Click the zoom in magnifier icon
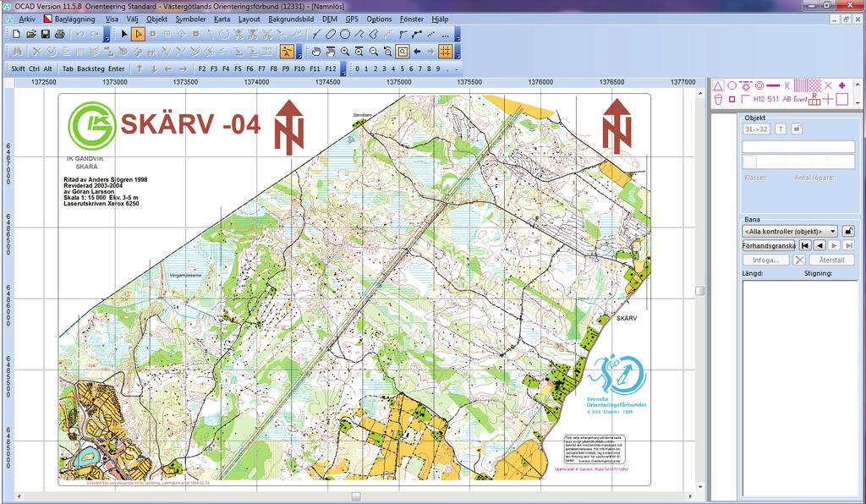The image size is (866, 504). click(x=345, y=52)
